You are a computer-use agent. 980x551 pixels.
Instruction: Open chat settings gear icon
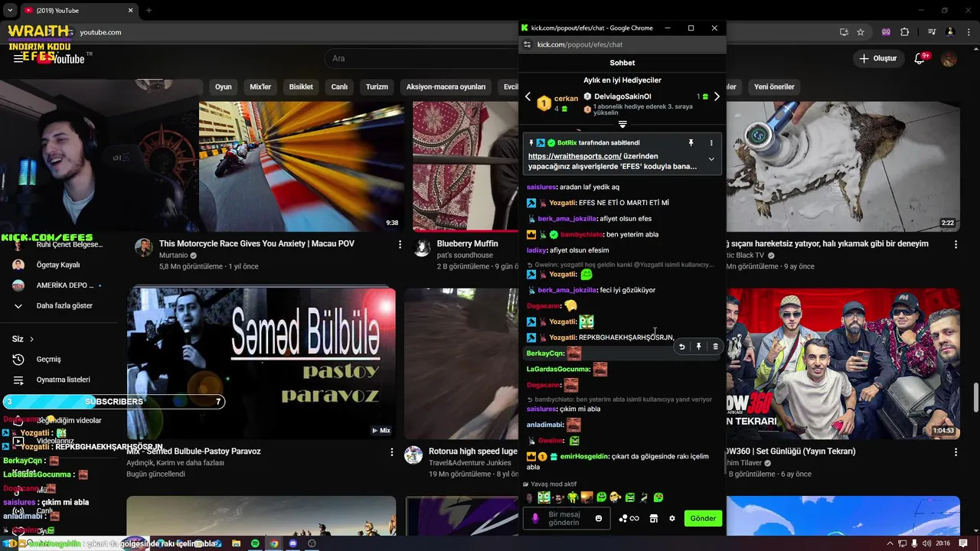[x=672, y=518]
